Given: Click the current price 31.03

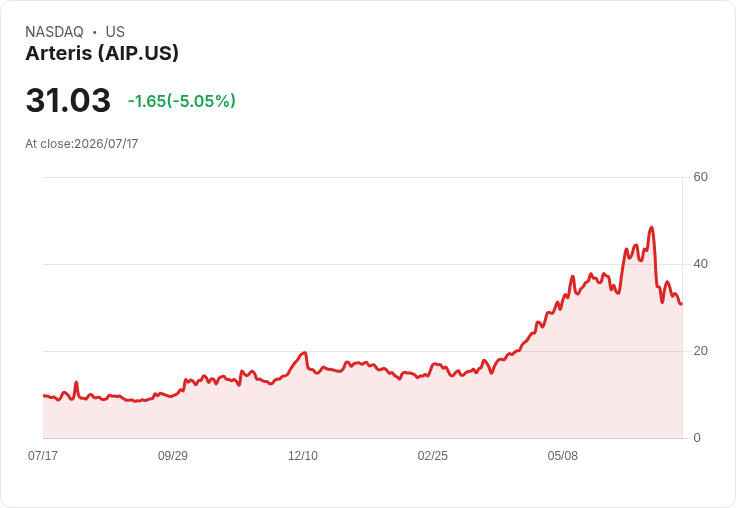Looking at the screenshot, I should coord(68,100).
